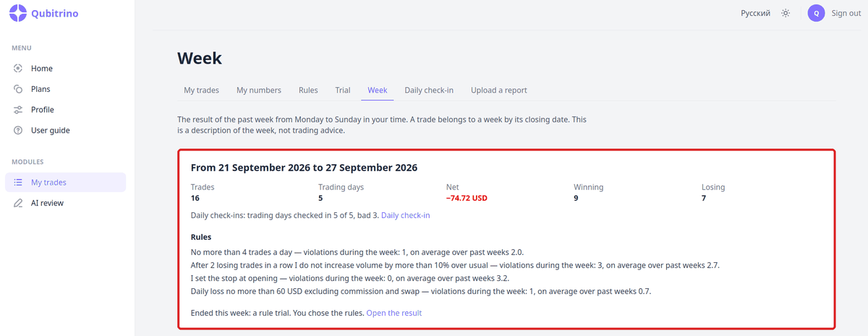Click the Trading days label
868x336 pixels.
point(341,187)
